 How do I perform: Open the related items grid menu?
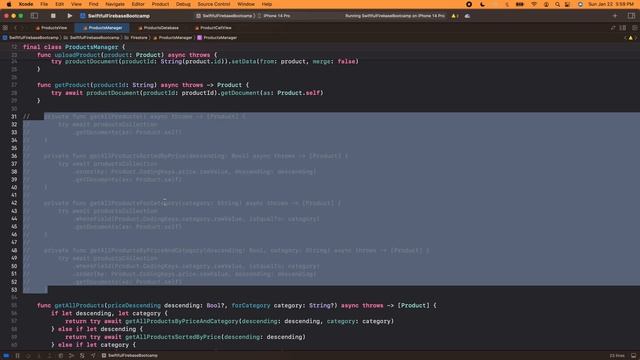[x=5, y=28]
